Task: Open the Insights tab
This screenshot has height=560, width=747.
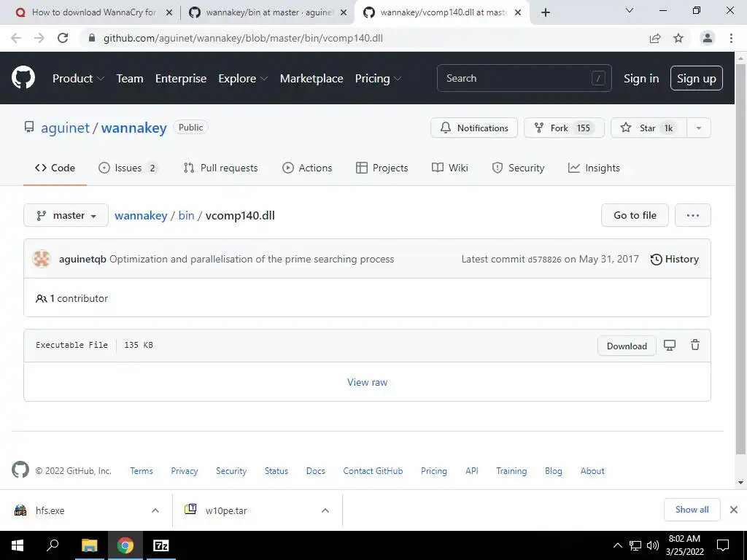Action: pos(594,168)
